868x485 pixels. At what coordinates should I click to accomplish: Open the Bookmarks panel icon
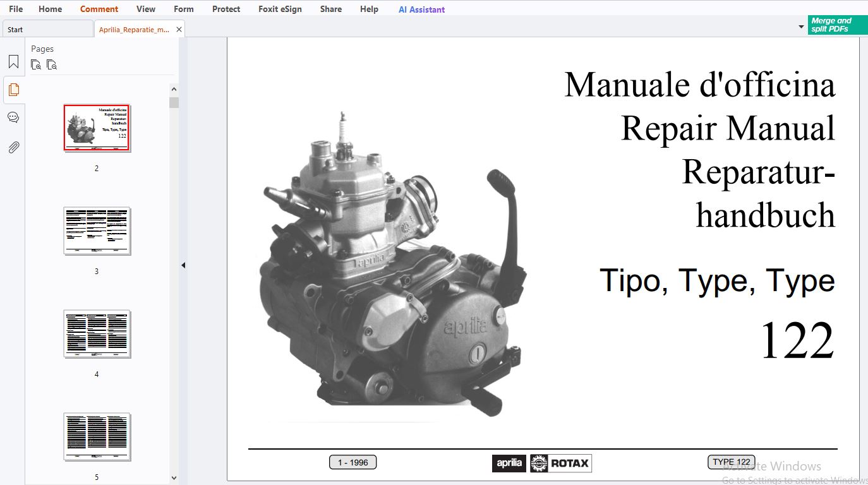point(13,62)
